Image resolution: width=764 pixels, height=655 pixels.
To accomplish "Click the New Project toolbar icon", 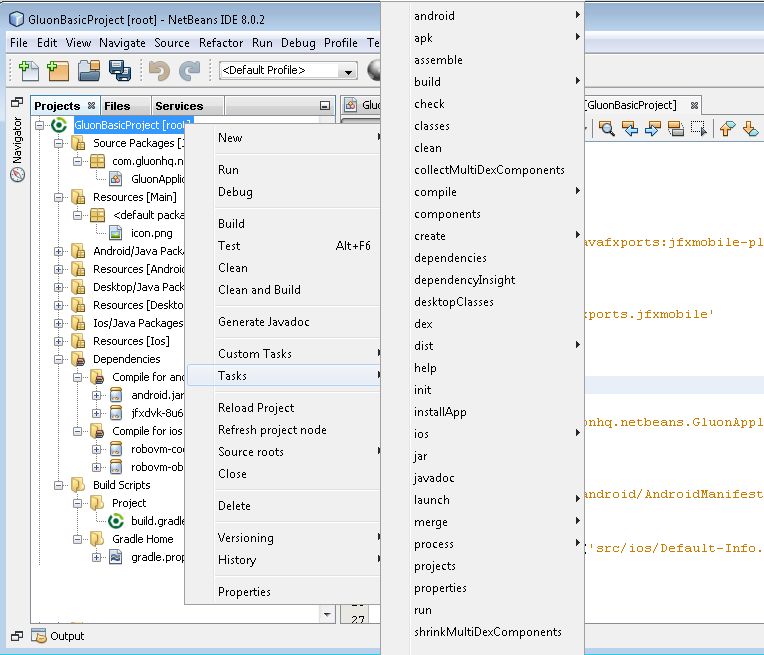I will 58,71.
